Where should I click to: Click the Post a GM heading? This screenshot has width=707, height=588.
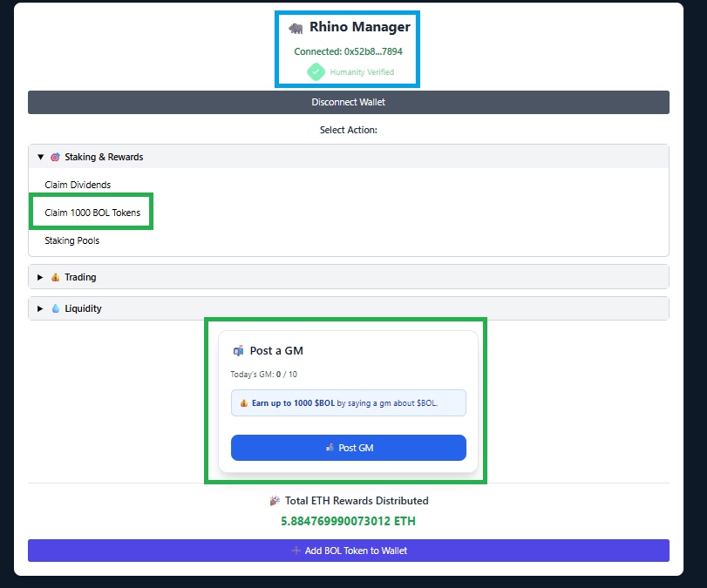click(x=276, y=351)
